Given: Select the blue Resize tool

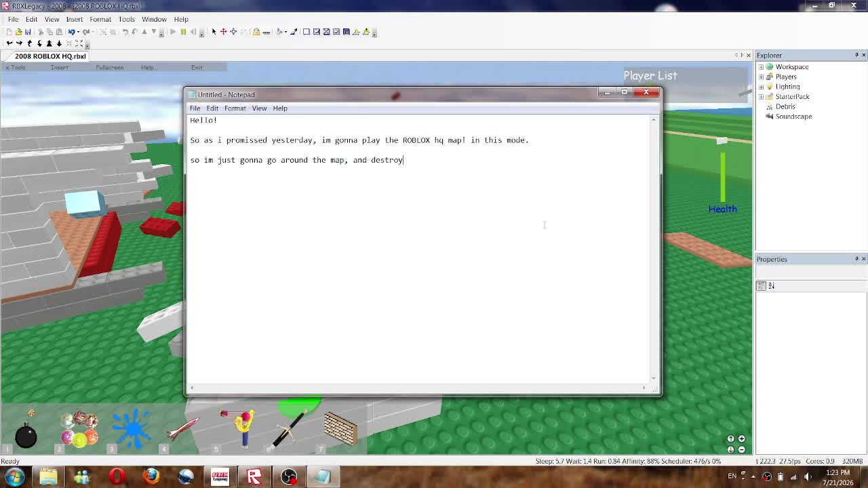Looking at the screenshot, I should point(233,32).
